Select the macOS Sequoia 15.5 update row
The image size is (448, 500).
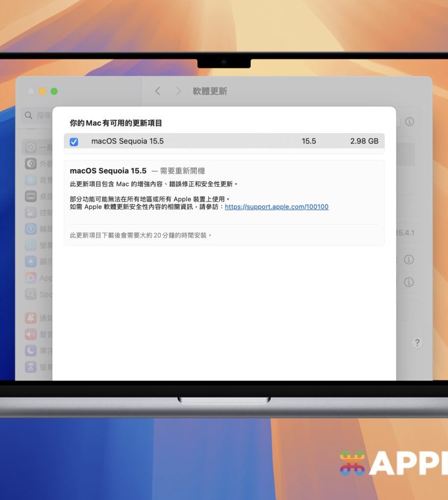pos(222,141)
